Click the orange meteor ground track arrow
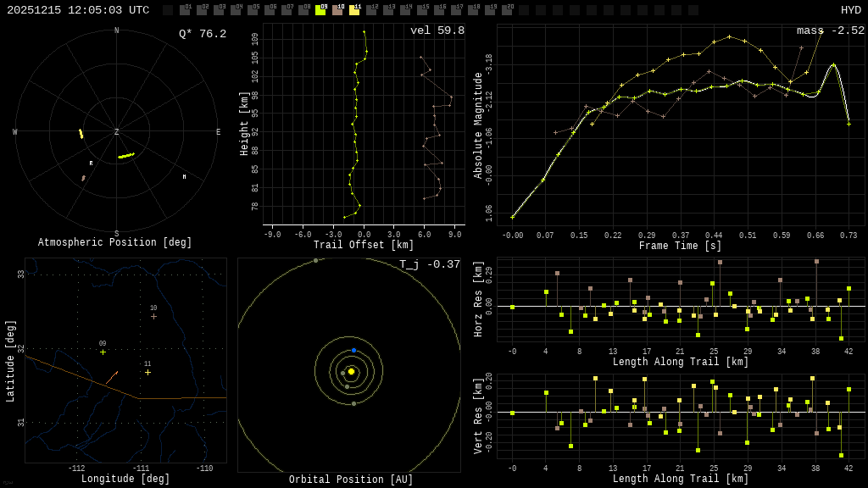 click(112, 377)
